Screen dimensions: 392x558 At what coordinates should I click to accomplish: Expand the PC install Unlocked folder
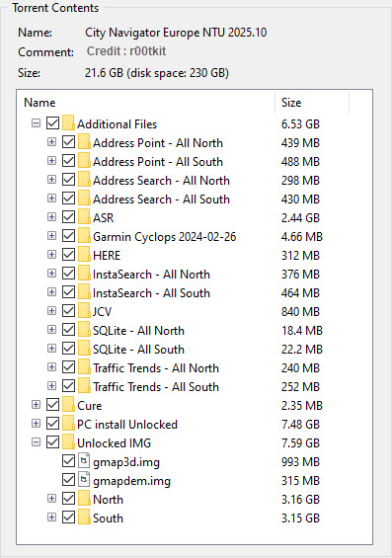pyautogui.click(x=36, y=425)
